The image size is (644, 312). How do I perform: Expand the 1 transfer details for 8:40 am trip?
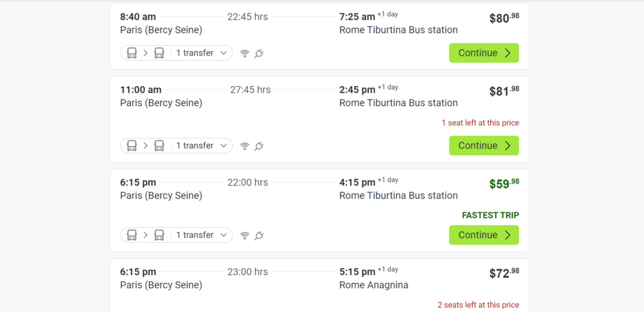pos(201,53)
